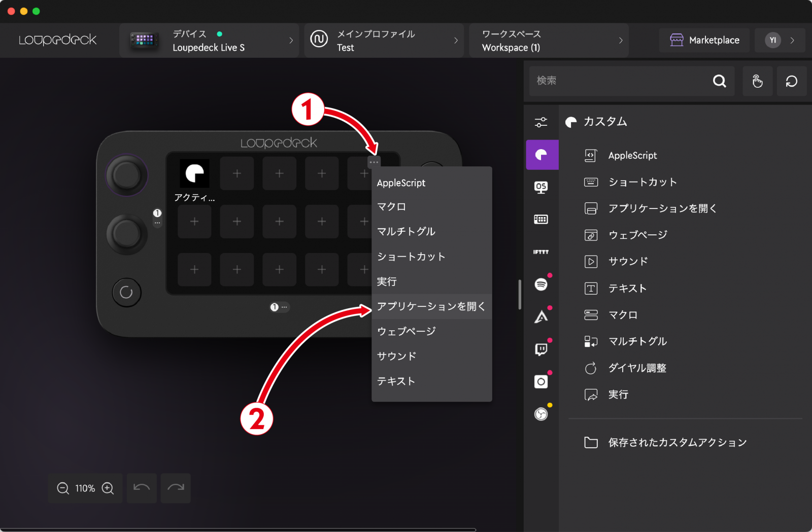Choose ウェブページ in the popup menu
The image size is (812, 532).
point(432,331)
